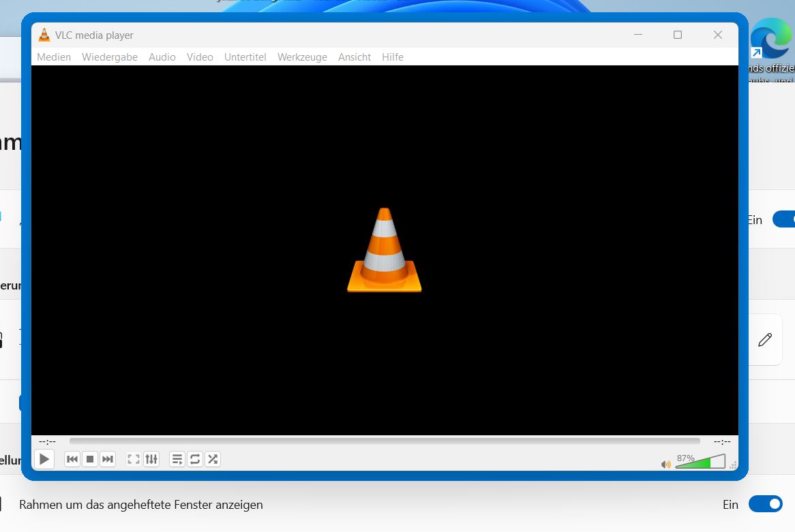Image resolution: width=795 pixels, height=532 pixels.
Task: Mute audio using the speaker icon
Action: pos(665,465)
